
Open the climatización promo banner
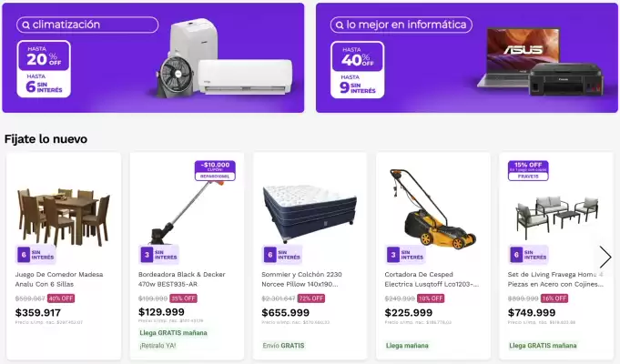(153, 57)
